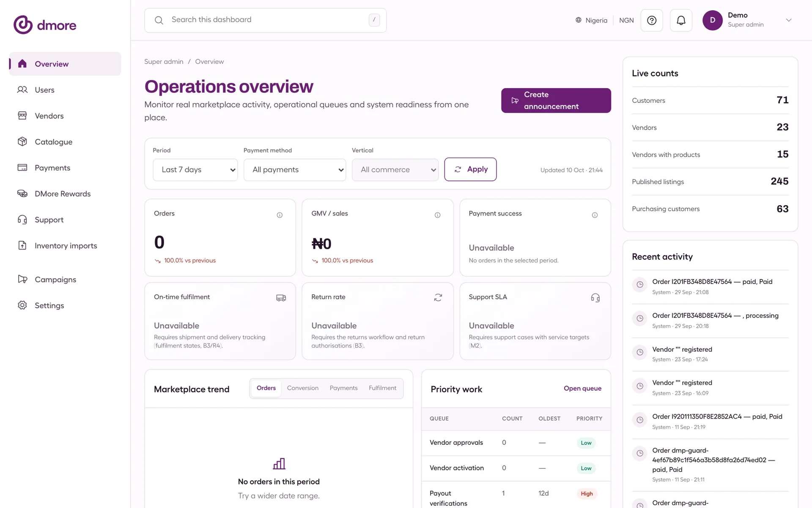Switch to the Payments trend tab

[343, 388]
